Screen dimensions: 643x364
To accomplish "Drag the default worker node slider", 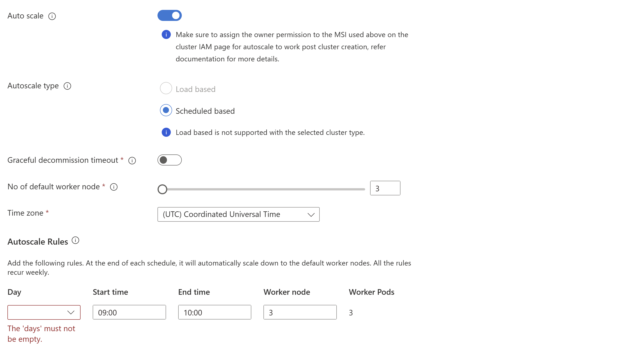I will point(162,188).
